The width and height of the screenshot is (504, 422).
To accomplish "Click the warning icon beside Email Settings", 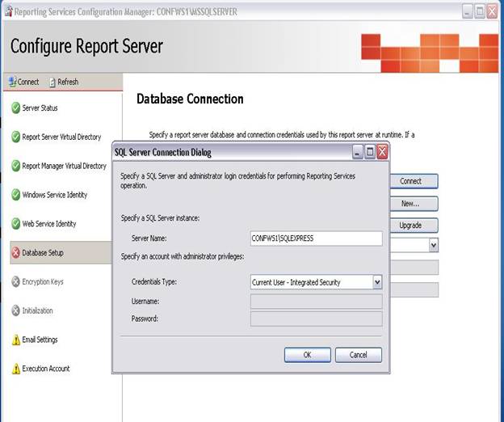I will pos(15,340).
